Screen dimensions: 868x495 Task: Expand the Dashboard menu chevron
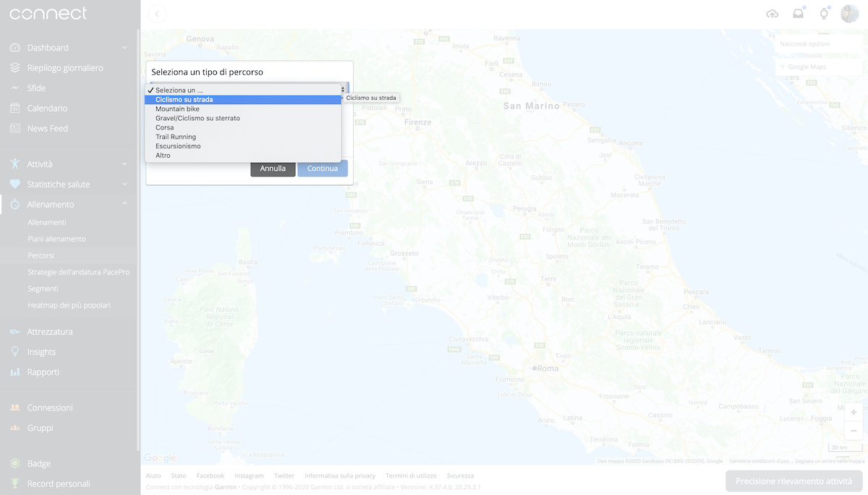tap(124, 48)
